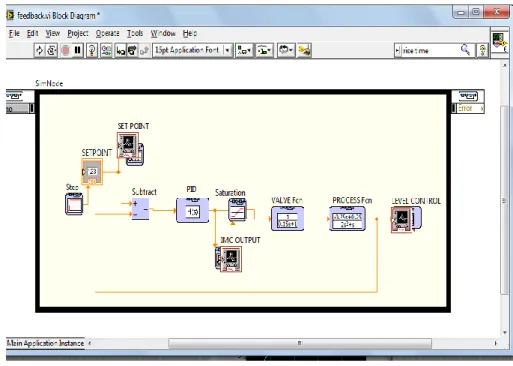The height and width of the screenshot is (366, 513).
Task: Toggle Highlight Execution light bulb
Action: (x=92, y=50)
